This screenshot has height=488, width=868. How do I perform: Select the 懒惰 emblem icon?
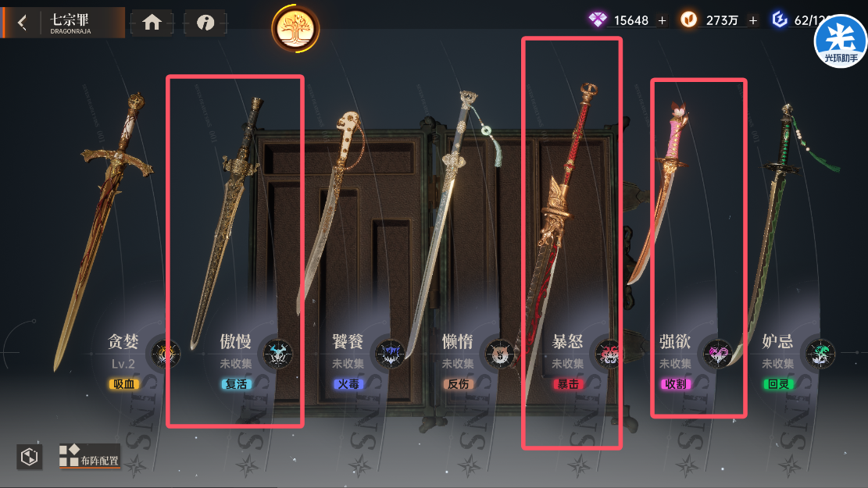pyautogui.click(x=499, y=354)
